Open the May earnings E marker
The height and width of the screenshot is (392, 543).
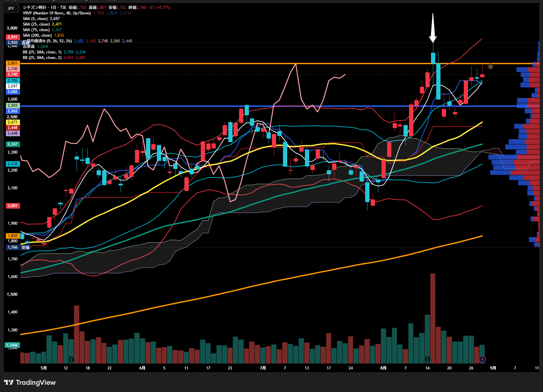tap(71, 359)
